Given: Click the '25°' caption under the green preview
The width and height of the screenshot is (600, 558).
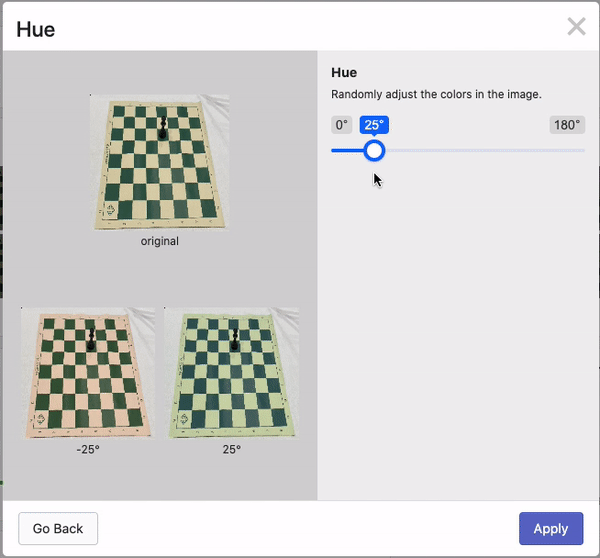Looking at the screenshot, I should click(x=232, y=449).
